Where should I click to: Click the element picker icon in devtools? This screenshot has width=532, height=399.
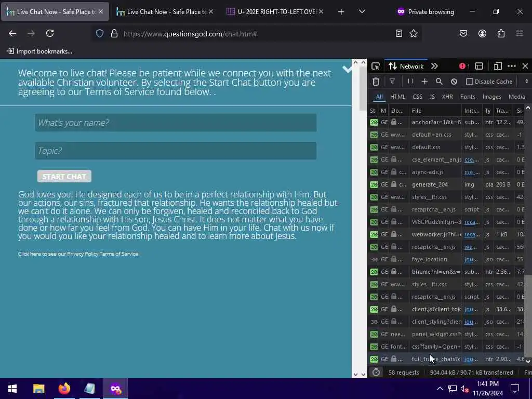(375, 66)
